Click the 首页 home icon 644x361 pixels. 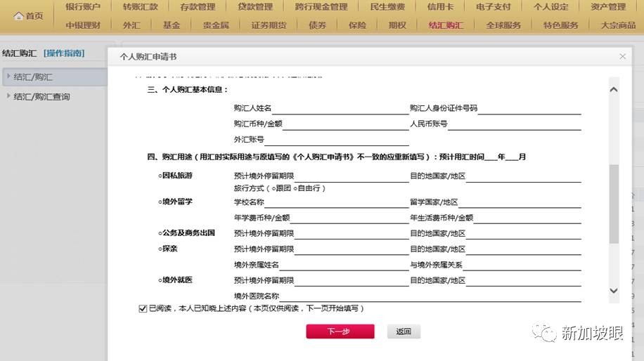(18, 16)
